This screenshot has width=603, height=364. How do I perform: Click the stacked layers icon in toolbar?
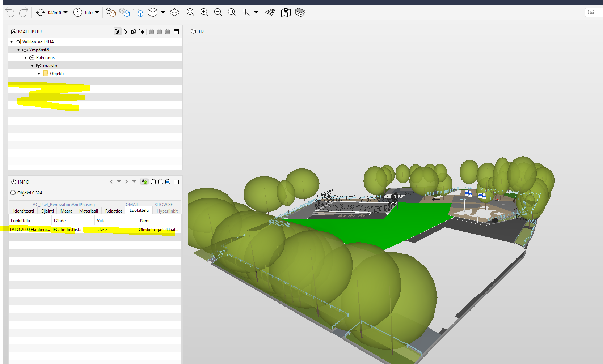[300, 12]
